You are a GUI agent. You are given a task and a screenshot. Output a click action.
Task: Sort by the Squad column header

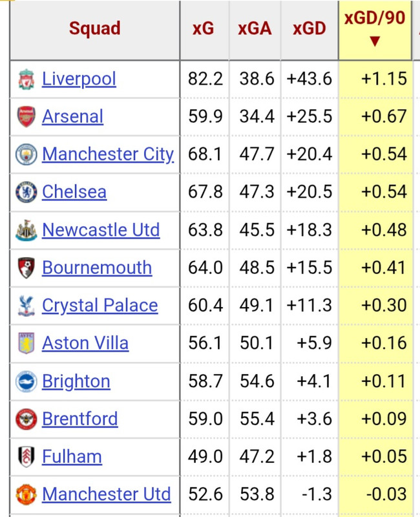(x=94, y=29)
